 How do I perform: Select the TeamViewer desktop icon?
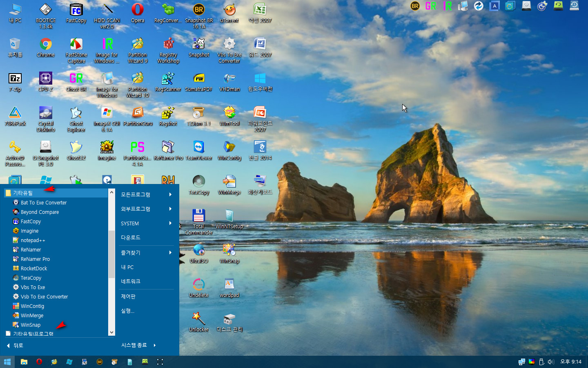[x=199, y=150]
